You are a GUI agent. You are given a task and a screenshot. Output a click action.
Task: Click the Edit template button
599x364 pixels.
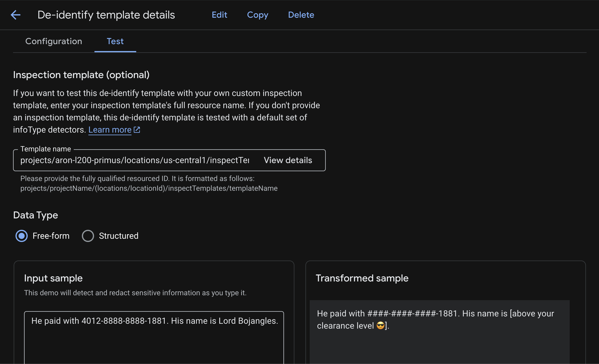coord(219,15)
